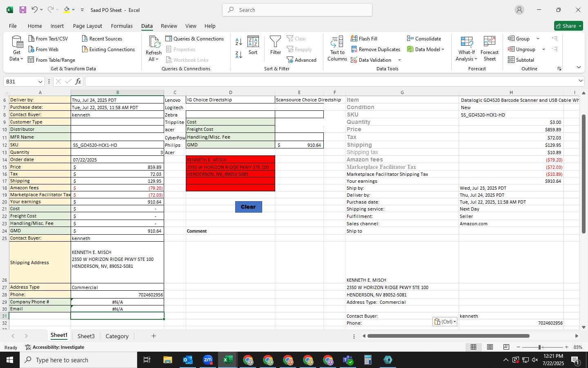Click the horizontal scrollbar thumb

pyautogui.click(x=448, y=336)
